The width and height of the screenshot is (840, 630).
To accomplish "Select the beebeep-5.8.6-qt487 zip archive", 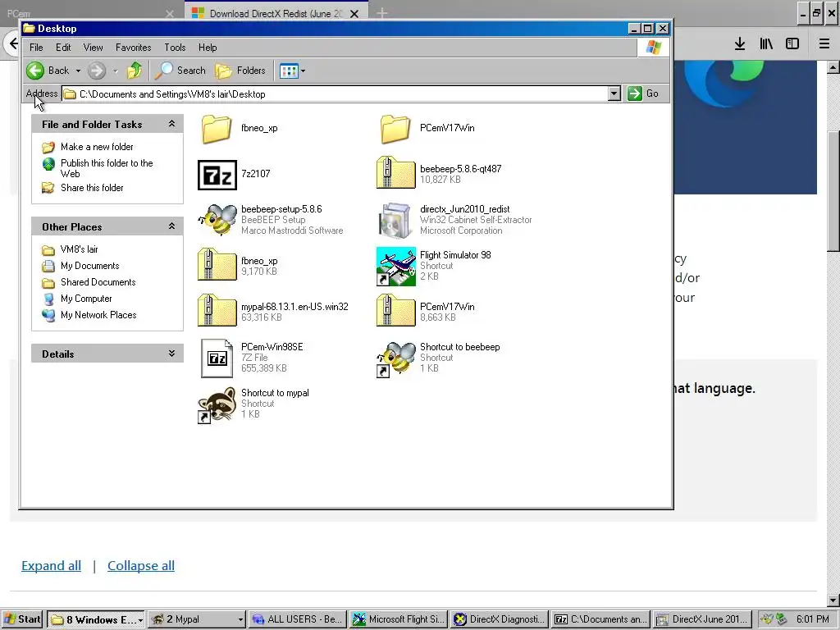I will pos(396,172).
